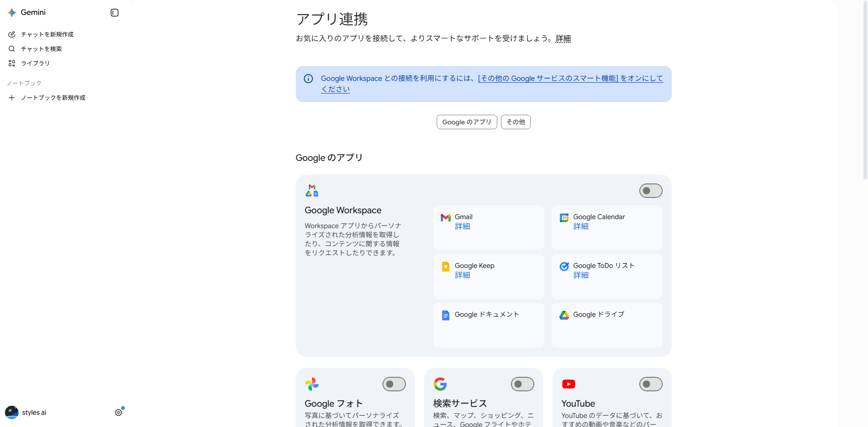Select the Google のアプリ filter chip
This screenshot has height=427, width=868.
tap(467, 122)
